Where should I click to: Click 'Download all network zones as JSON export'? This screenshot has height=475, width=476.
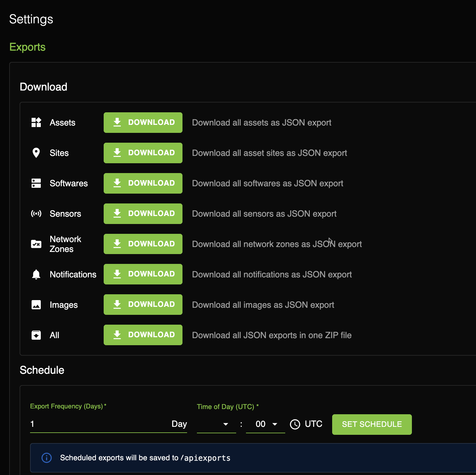(x=277, y=244)
